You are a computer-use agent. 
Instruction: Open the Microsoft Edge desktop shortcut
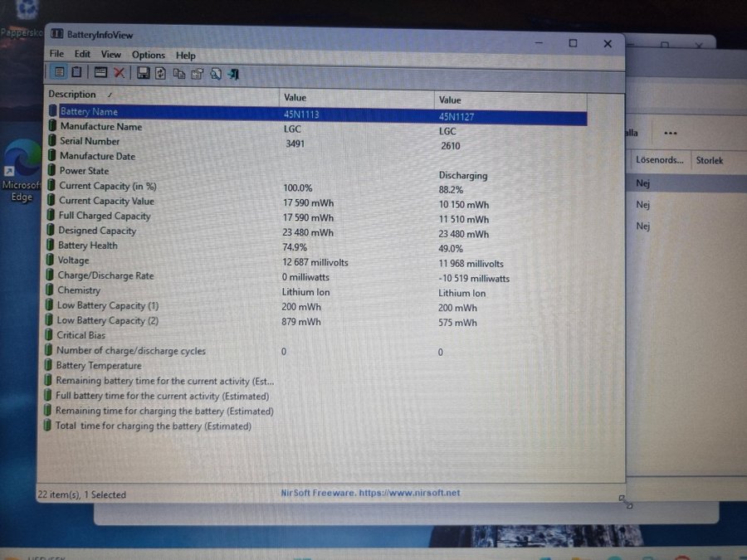pos(20,170)
